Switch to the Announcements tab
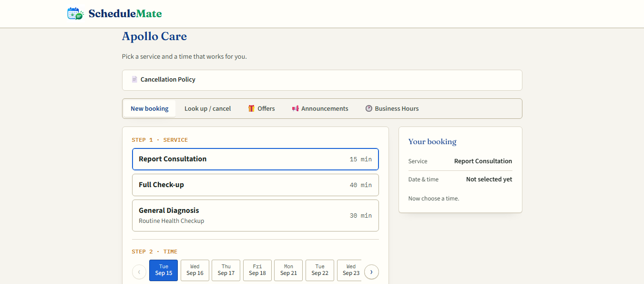Screen dimensions: 644x284 pyautogui.click(x=320, y=108)
